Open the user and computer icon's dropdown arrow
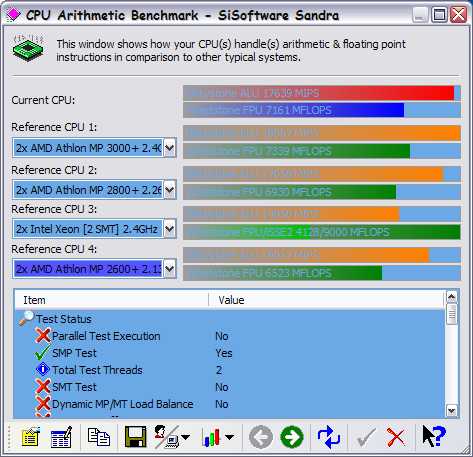This screenshot has width=473, height=457. click(x=185, y=437)
